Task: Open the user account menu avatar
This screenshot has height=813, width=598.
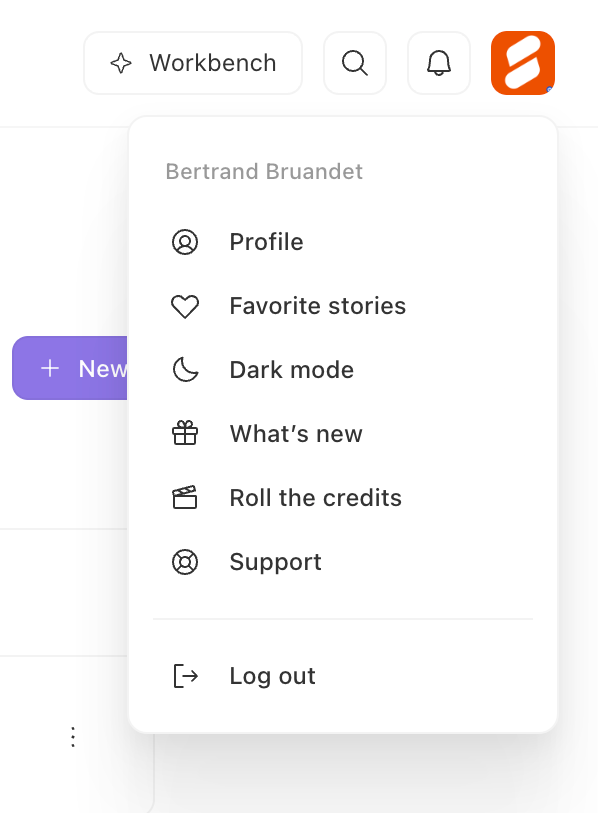Action: coord(522,62)
